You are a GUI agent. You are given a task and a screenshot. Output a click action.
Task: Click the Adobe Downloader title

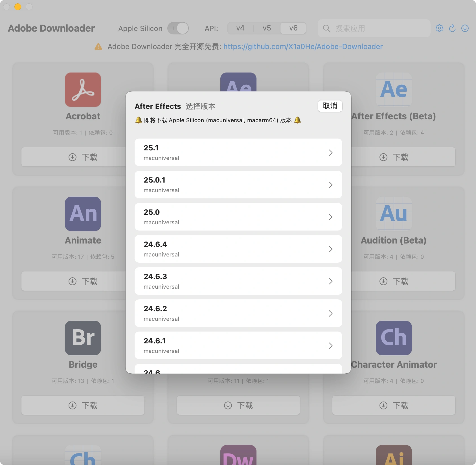tap(51, 28)
